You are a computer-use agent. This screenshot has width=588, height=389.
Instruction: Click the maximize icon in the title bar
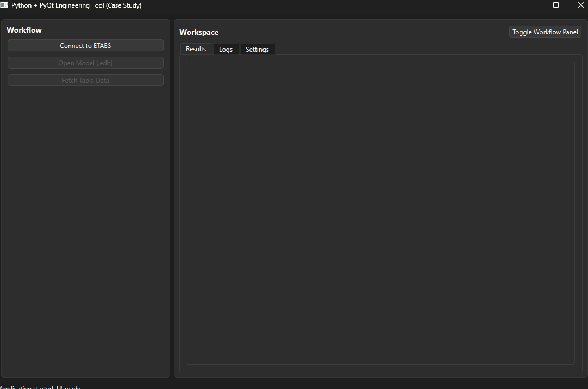(x=556, y=5)
